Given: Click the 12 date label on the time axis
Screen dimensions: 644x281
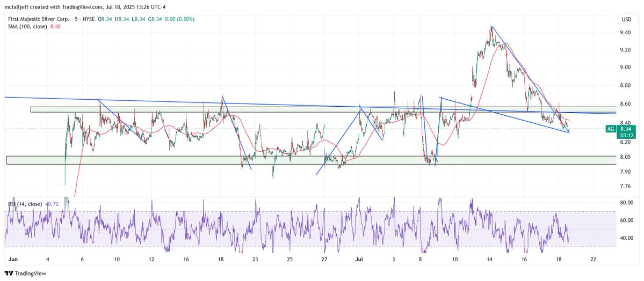Looking at the screenshot, I should (151, 259).
